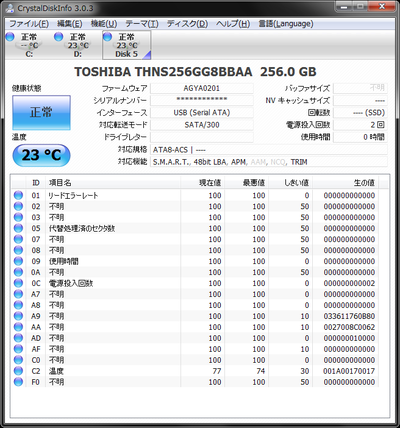Click status orb for attribute 0A
400x428 pixels.
[18, 272]
